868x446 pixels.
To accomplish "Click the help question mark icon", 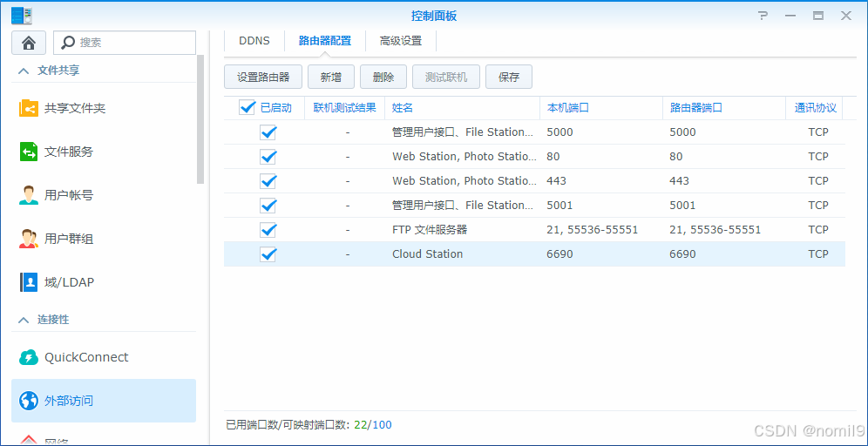I will (x=763, y=16).
